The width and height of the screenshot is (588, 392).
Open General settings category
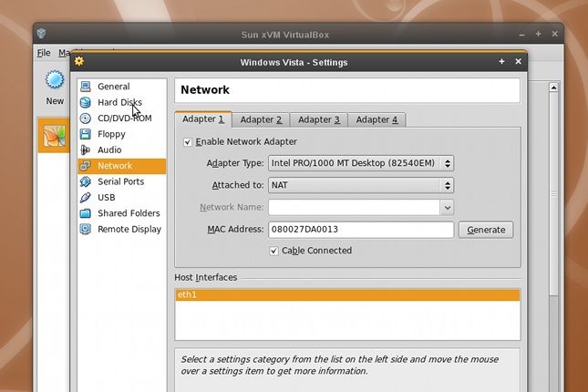coord(122,87)
